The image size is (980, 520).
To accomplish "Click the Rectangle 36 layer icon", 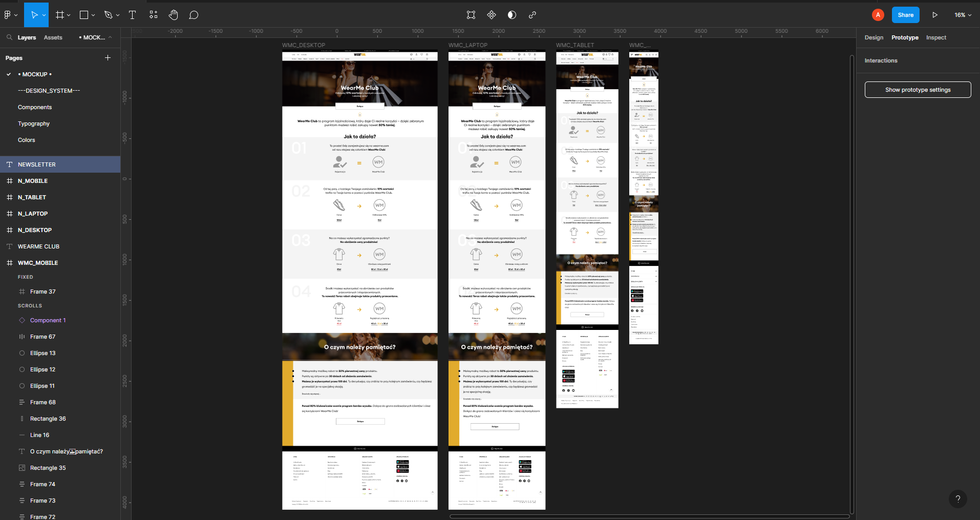I will click(x=22, y=419).
